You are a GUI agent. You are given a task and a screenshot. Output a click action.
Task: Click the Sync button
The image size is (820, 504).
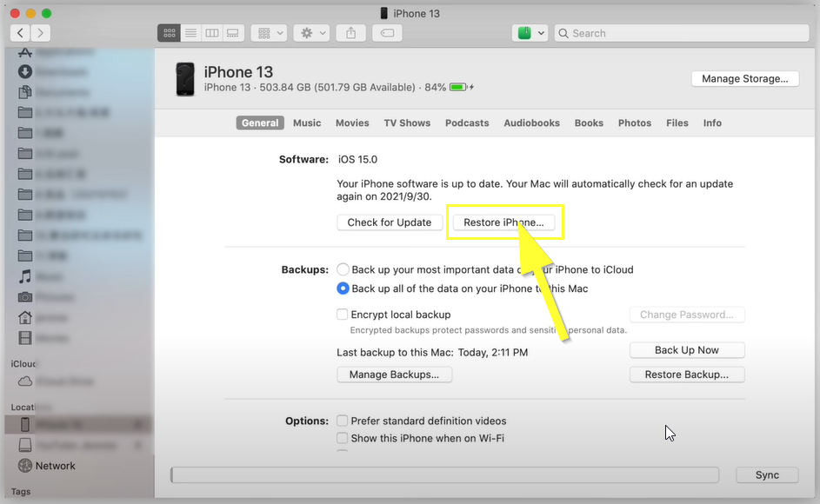767,474
